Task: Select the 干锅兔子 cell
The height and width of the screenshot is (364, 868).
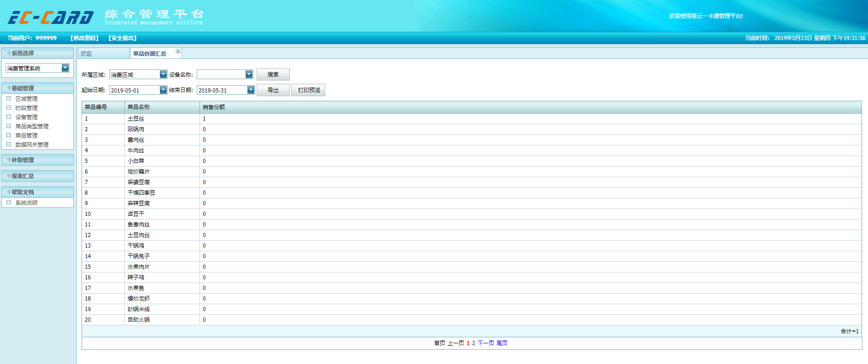Action: point(162,256)
